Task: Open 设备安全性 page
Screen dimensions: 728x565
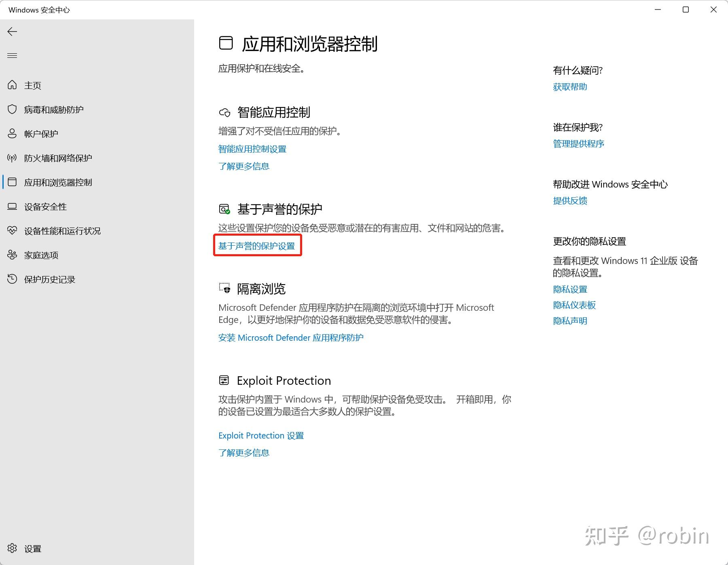Action: point(45,207)
